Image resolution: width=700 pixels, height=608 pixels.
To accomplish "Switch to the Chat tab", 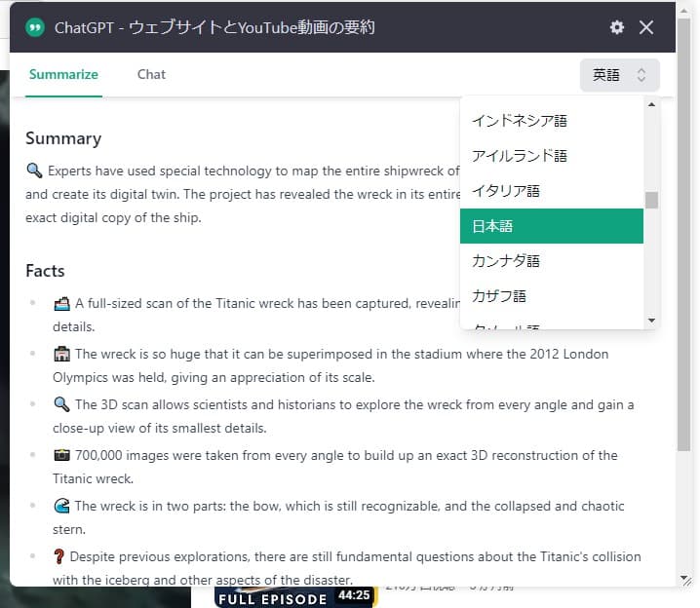I will 151,74.
